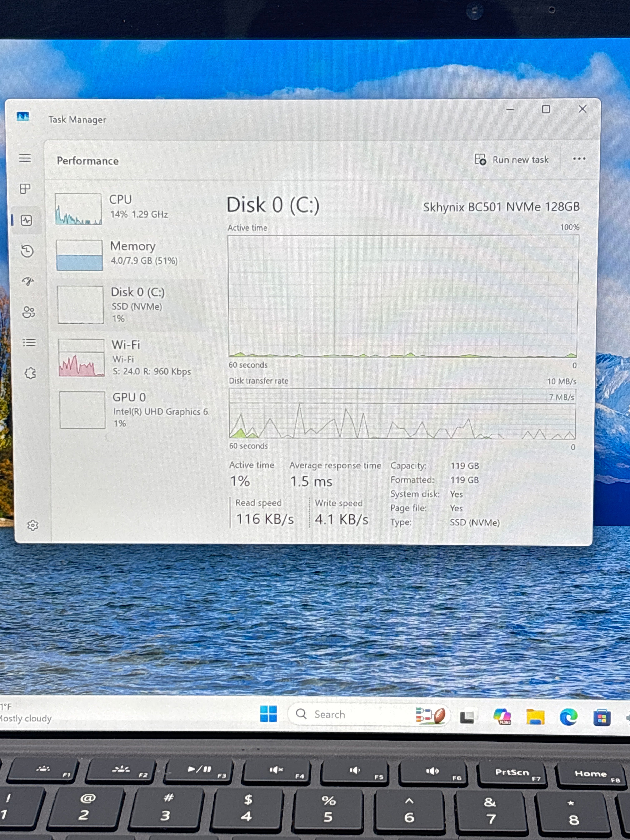Click the Memory usage mini graph thumbnail
This screenshot has height=840, width=630.
pos(79,255)
